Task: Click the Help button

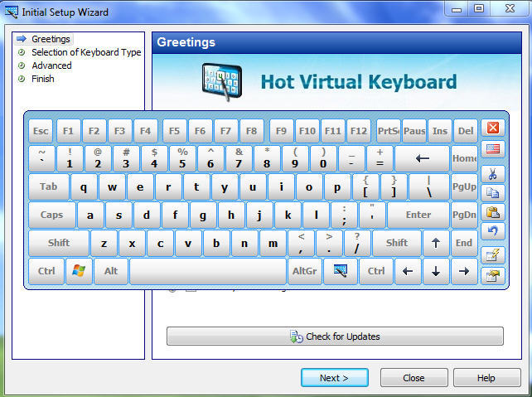Action: point(487,378)
